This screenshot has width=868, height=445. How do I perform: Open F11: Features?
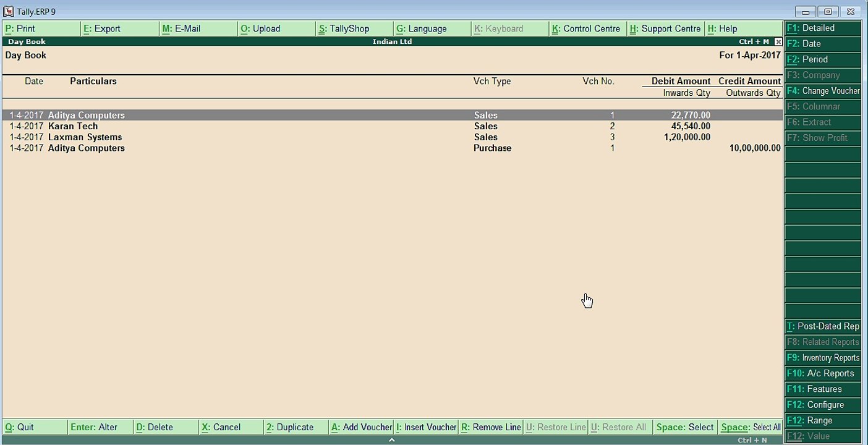pyautogui.click(x=822, y=389)
